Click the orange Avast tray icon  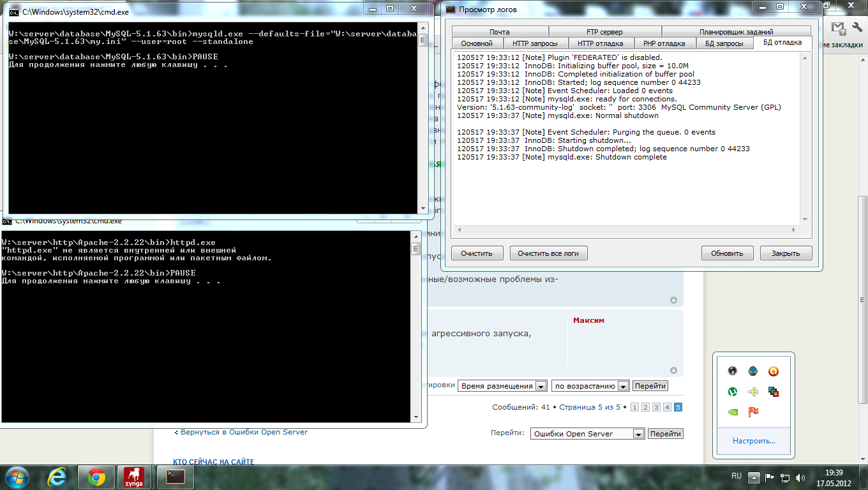point(773,371)
